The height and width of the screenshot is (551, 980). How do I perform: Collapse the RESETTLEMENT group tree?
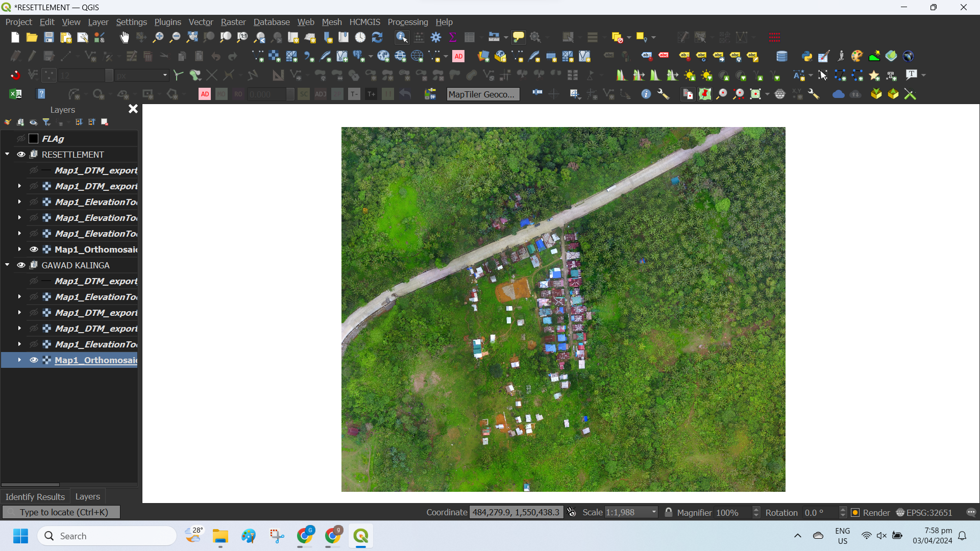(7, 154)
